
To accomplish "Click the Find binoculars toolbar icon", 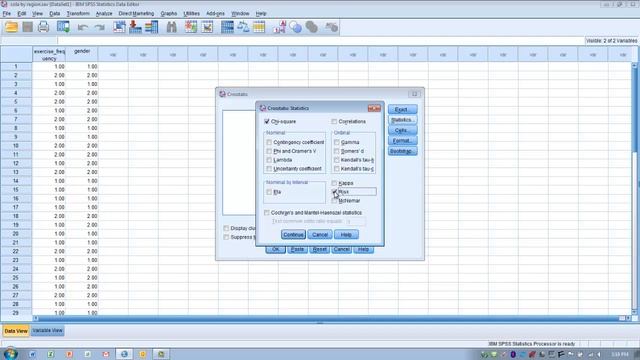I will [171, 27].
